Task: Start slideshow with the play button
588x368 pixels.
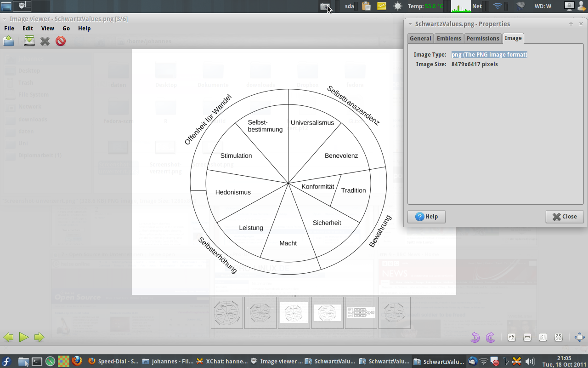Action: tap(24, 337)
